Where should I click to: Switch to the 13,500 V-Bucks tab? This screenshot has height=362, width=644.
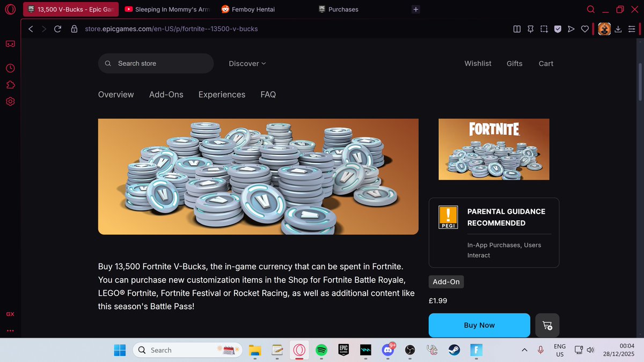point(70,9)
